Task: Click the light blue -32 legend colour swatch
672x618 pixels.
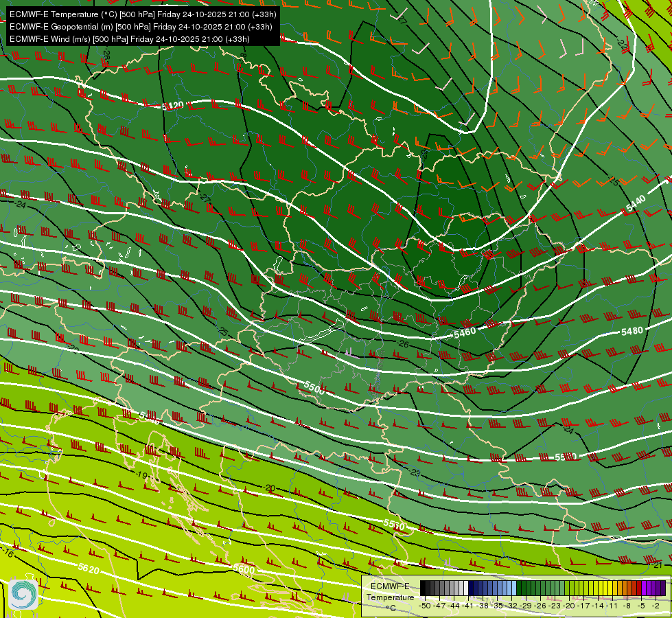Action: point(514,588)
